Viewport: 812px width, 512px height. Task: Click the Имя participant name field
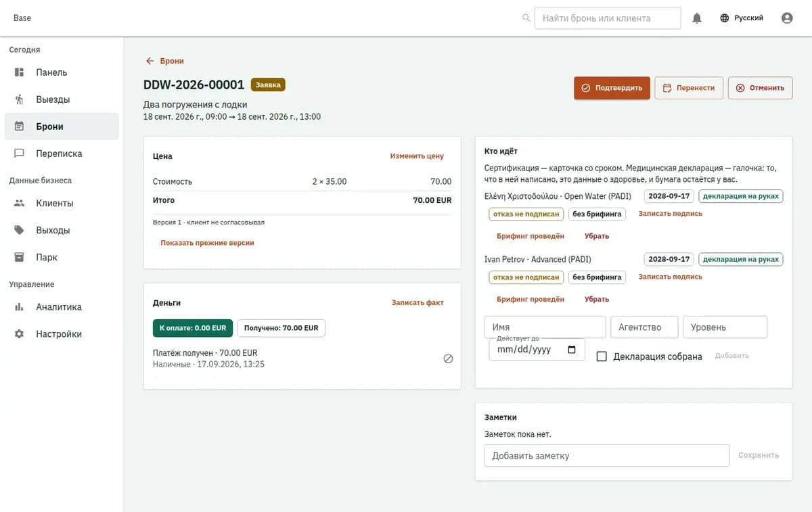click(x=545, y=327)
